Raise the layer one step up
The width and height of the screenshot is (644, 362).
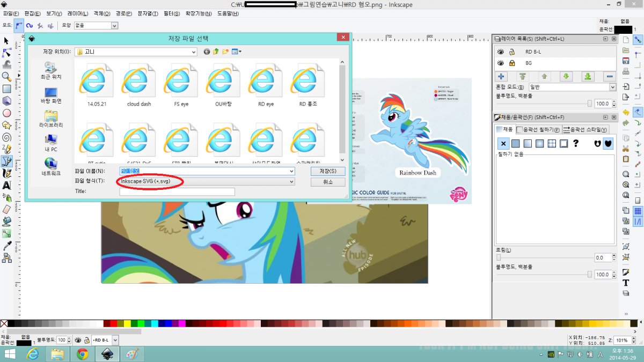pyautogui.click(x=544, y=77)
